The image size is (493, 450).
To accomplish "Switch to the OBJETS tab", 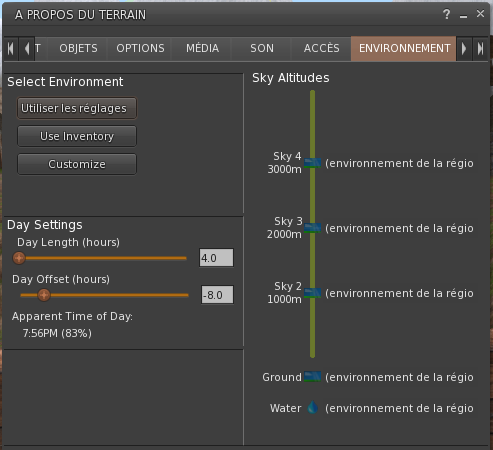I will click(78, 49).
